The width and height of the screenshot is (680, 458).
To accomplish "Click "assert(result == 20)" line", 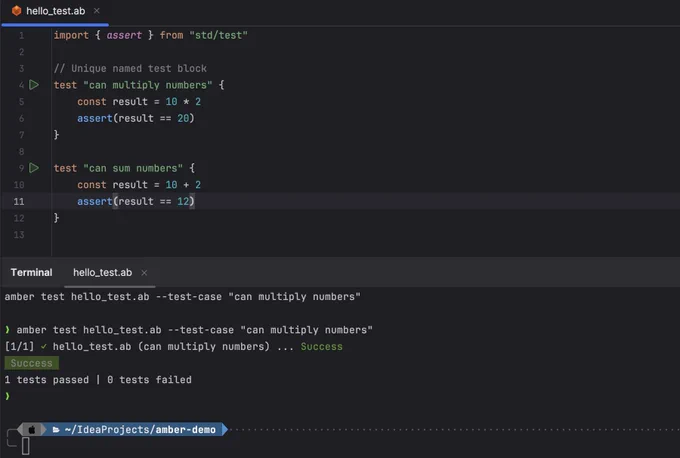I will click(x=136, y=118).
